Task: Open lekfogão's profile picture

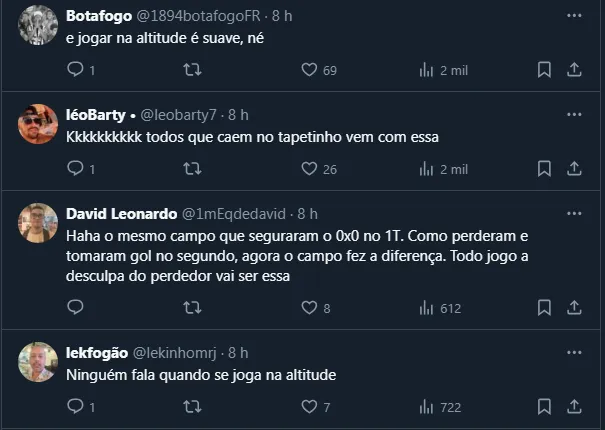Action: coord(38,360)
